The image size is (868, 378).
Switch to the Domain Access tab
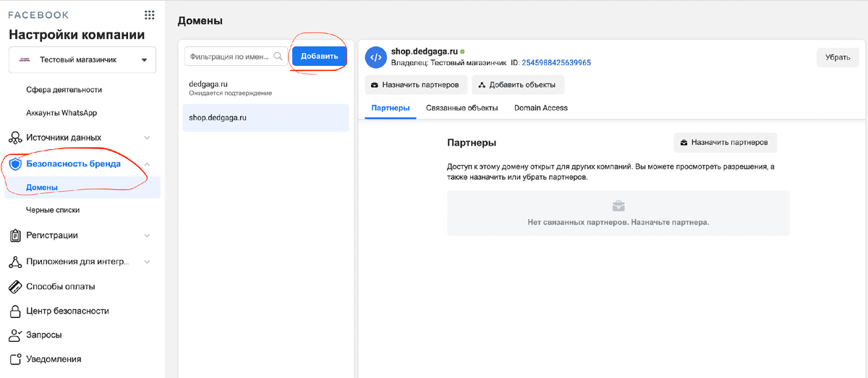coord(541,108)
